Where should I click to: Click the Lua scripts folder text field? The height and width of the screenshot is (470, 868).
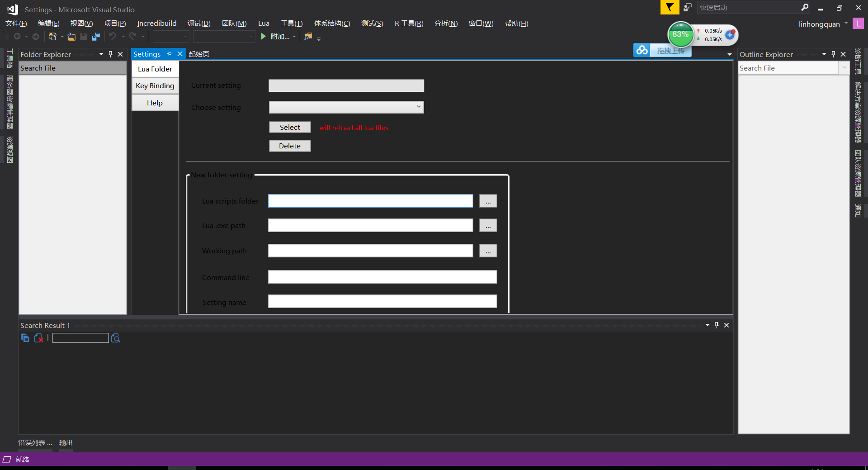(371, 201)
